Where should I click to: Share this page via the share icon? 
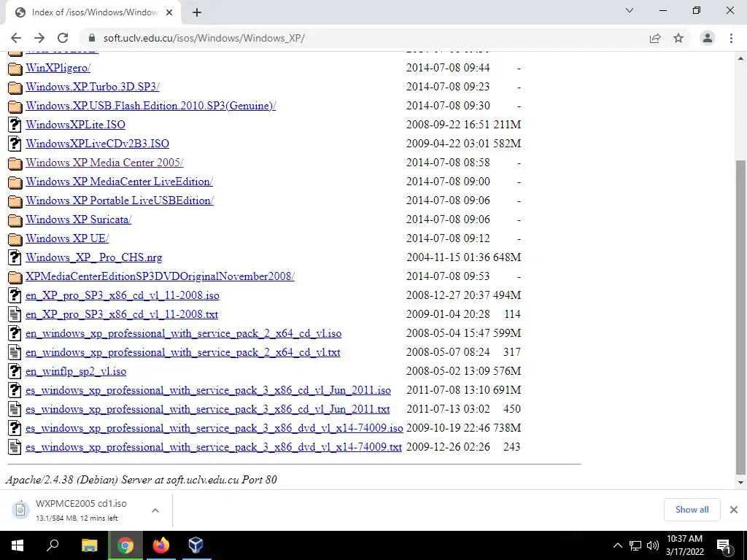click(x=655, y=38)
